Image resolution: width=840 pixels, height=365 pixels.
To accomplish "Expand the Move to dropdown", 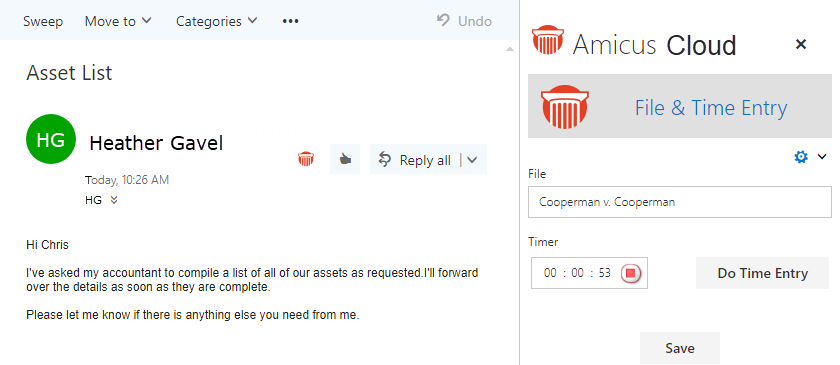I will [118, 21].
